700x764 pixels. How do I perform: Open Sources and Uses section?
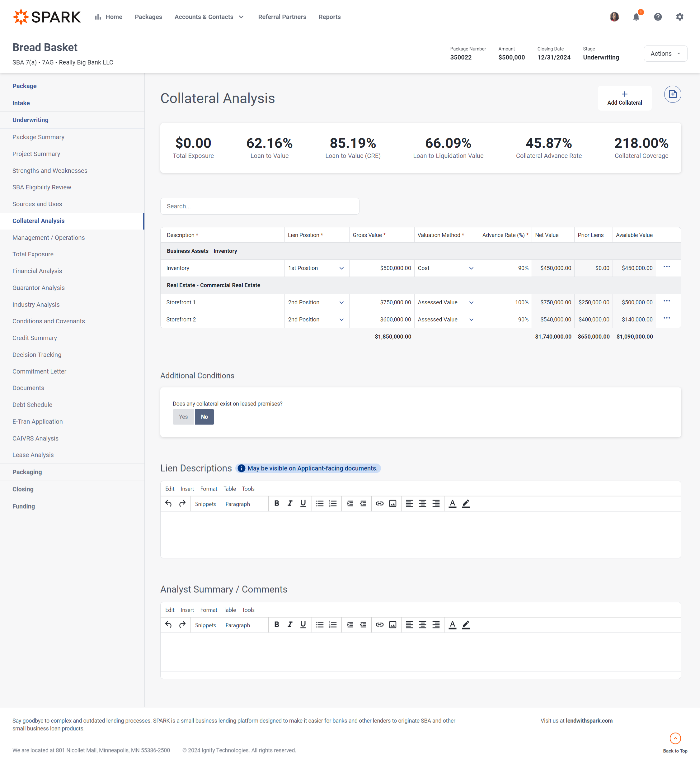tap(37, 204)
